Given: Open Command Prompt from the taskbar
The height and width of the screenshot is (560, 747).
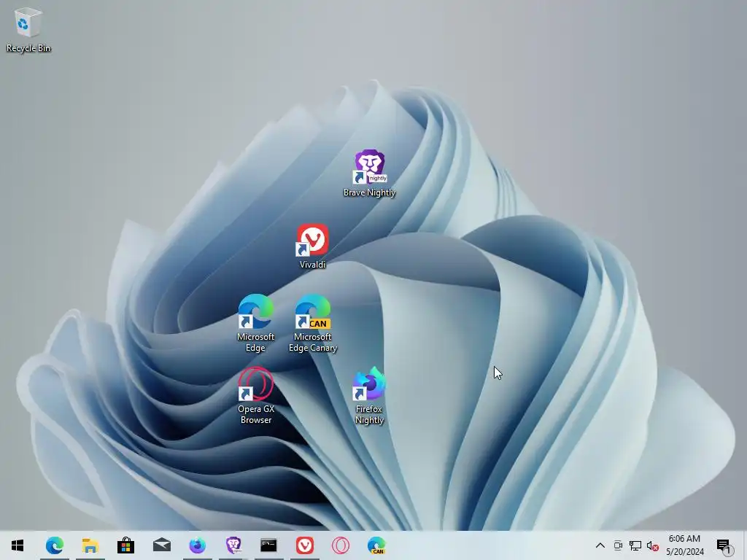Looking at the screenshot, I should [268, 545].
